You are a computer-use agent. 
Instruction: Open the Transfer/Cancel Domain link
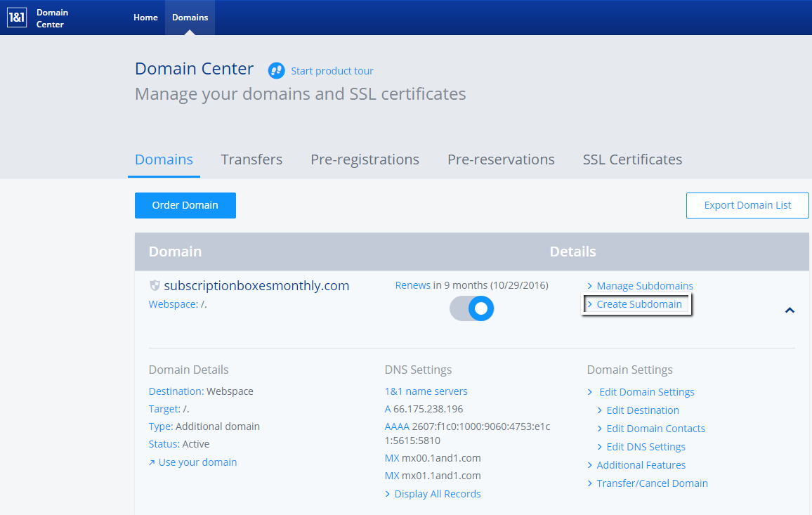click(x=652, y=483)
